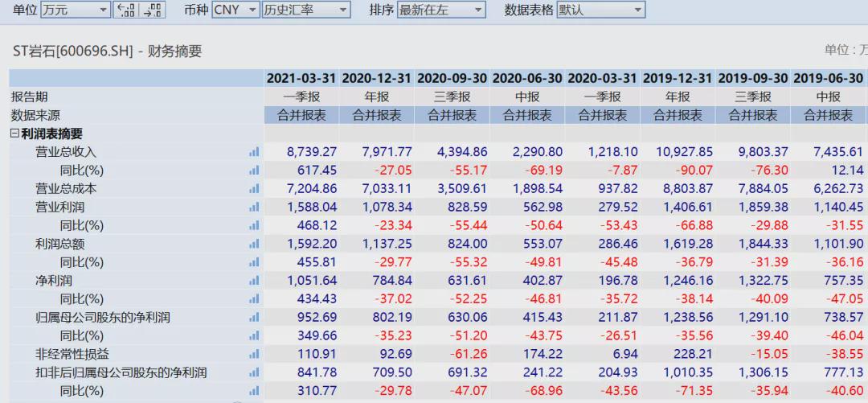Screen dimensions: 868x403
Task: Open chart icon for 同比(%) under 扣非后归属母公司股东的净利润
Action: tap(254, 391)
